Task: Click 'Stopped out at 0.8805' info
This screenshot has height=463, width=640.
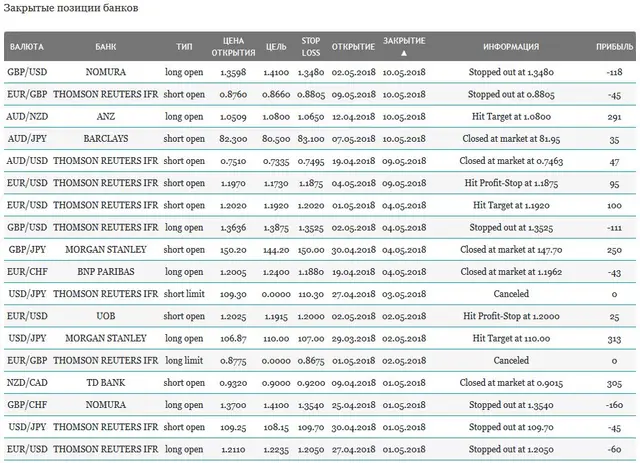Action: tap(511, 95)
